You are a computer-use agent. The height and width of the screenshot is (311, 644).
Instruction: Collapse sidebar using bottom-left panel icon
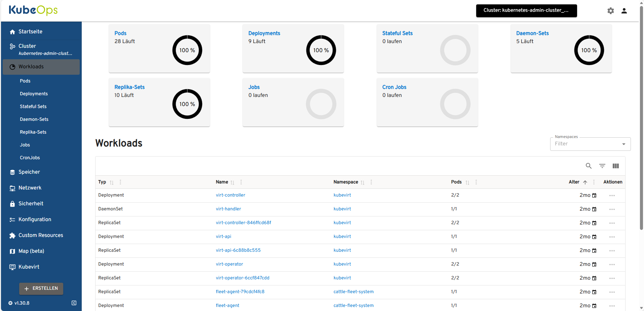coord(74,303)
